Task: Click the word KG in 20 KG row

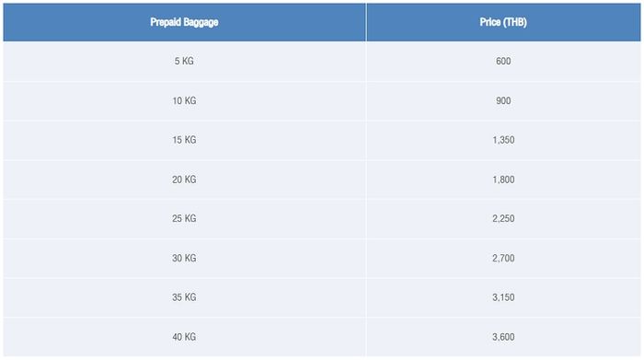Action: click(x=190, y=180)
